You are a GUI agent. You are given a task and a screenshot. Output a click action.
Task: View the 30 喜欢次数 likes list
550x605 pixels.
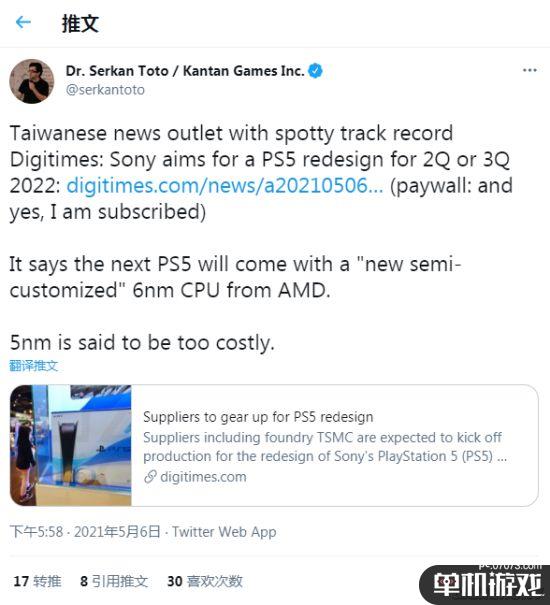(x=205, y=581)
